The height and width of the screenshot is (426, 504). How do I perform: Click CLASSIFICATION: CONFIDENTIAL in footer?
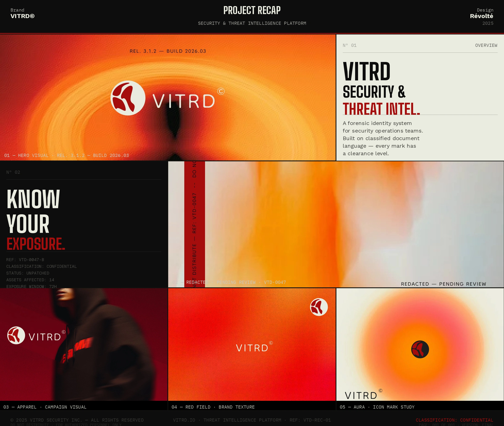454,420
